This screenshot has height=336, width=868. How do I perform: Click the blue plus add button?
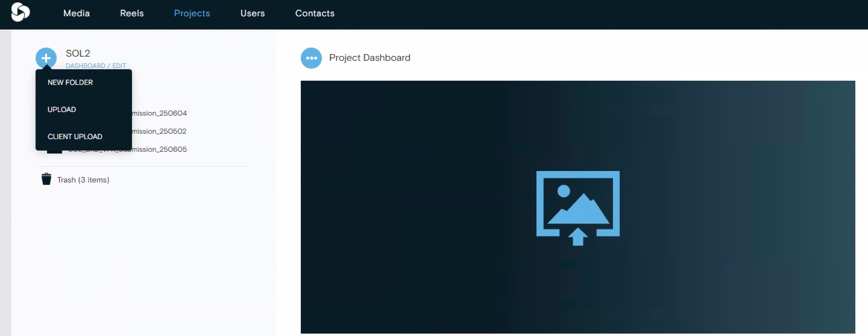(46, 58)
